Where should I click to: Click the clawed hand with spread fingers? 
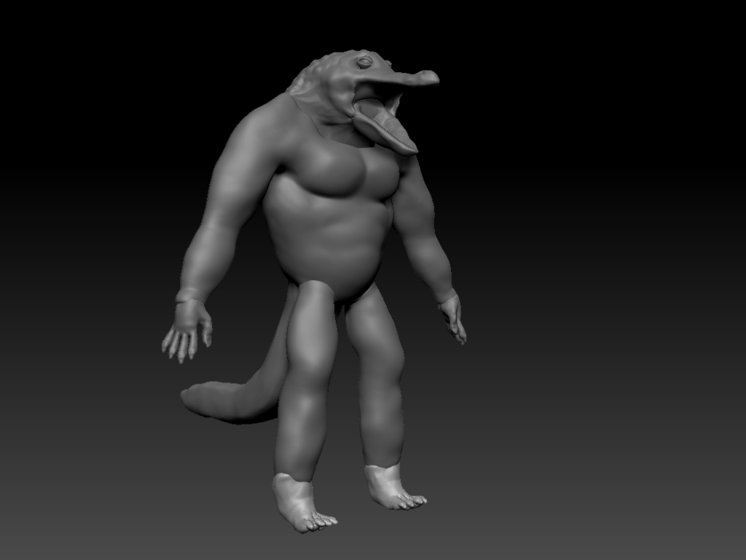coord(187,331)
